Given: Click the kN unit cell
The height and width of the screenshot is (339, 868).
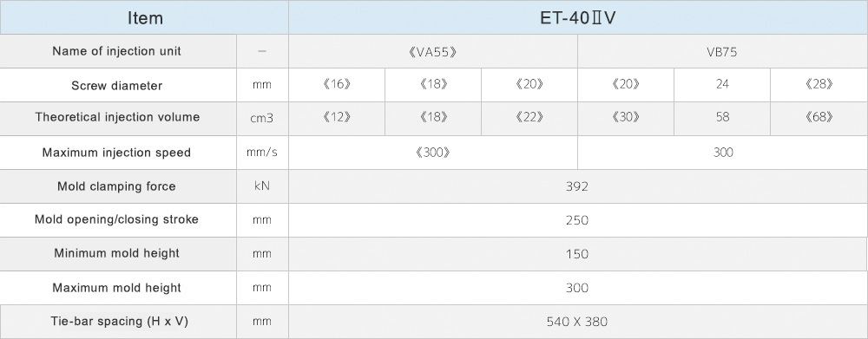Looking at the screenshot, I should (262, 186).
